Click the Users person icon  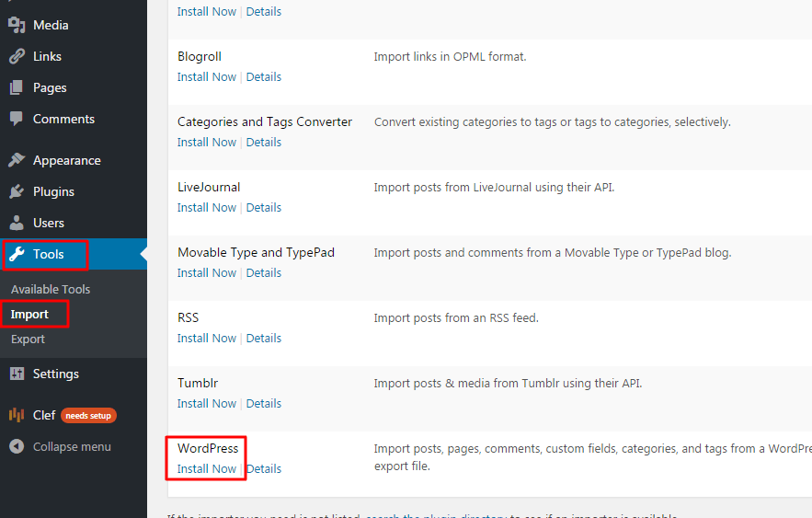click(x=17, y=223)
